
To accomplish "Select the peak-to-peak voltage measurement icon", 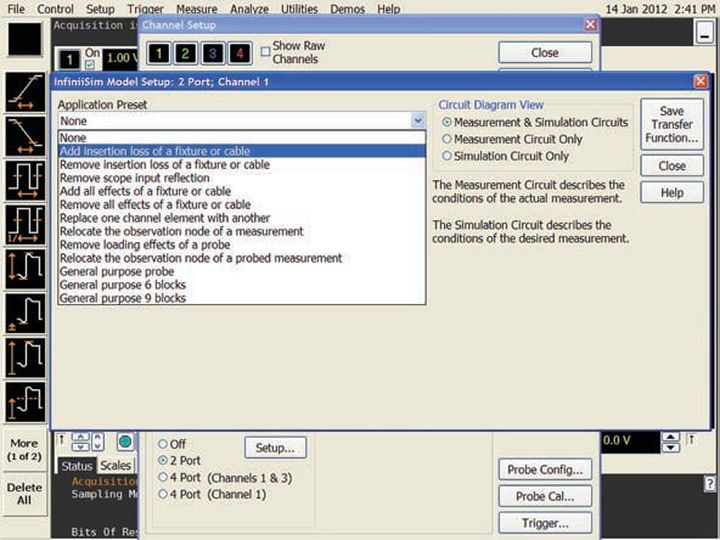I will [x=25, y=269].
